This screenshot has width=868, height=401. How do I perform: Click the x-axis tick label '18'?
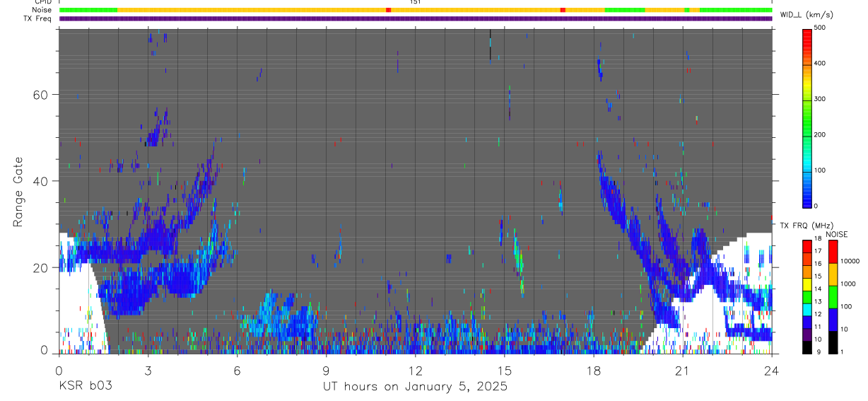[x=593, y=370]
